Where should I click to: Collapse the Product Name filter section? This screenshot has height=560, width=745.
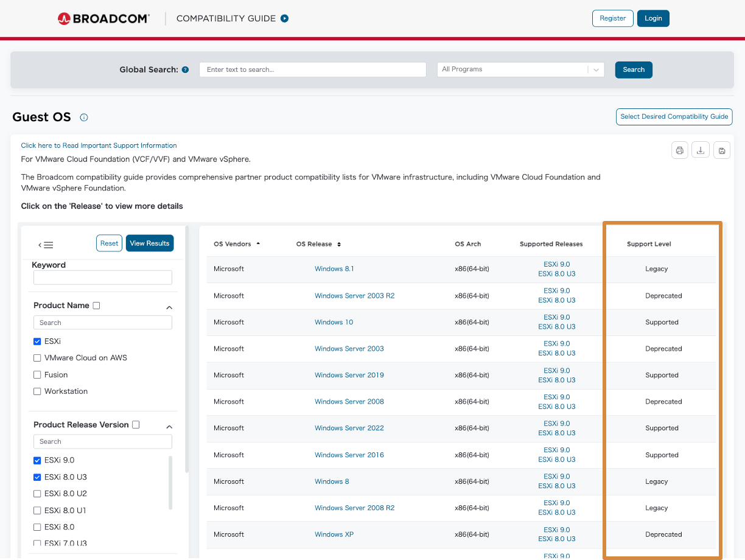click(169, 307)
